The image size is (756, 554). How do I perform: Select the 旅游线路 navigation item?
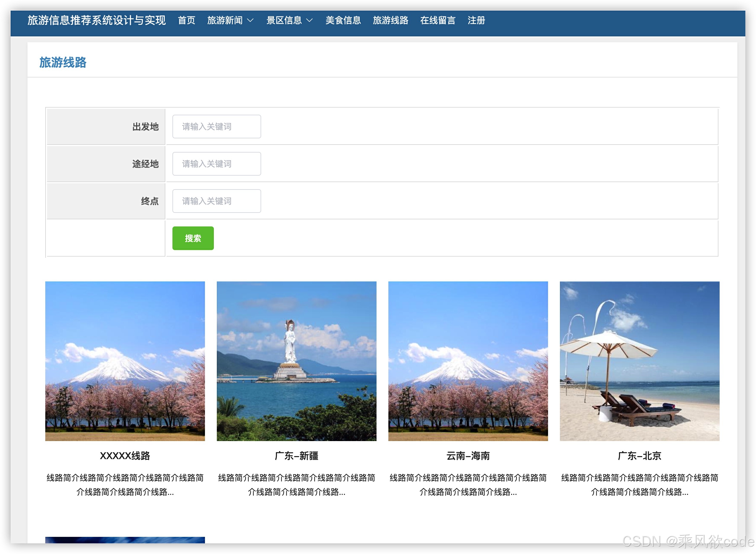[391, 21]
